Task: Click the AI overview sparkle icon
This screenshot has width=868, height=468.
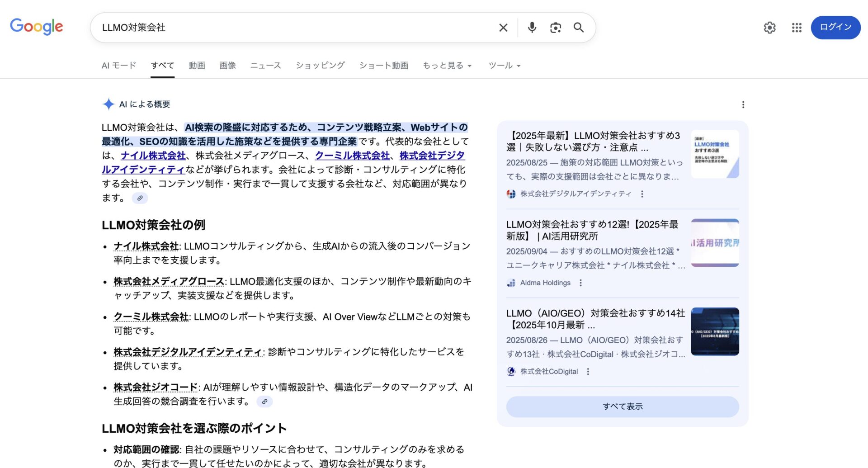Action: (108, 104)
